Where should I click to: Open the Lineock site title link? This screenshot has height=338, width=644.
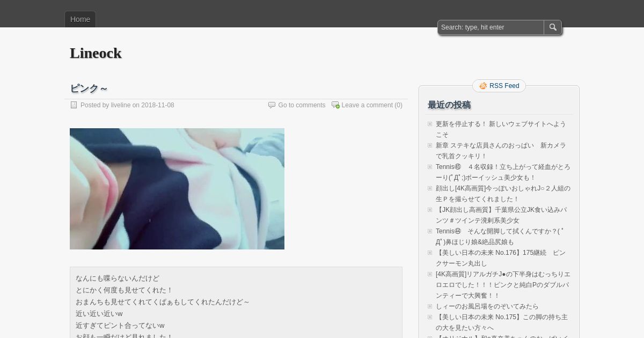click(96, 53)
